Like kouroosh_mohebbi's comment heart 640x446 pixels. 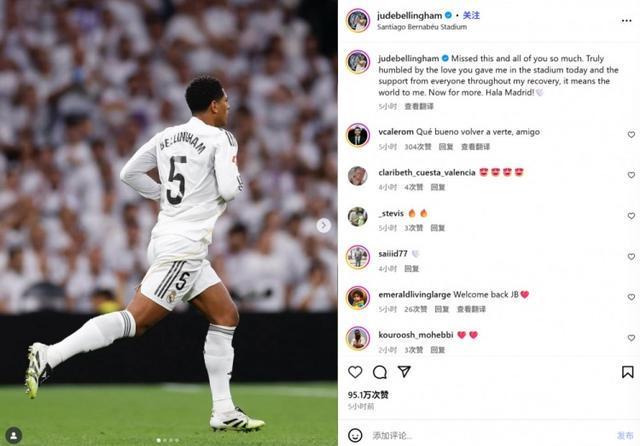click(x=631, y=338)
